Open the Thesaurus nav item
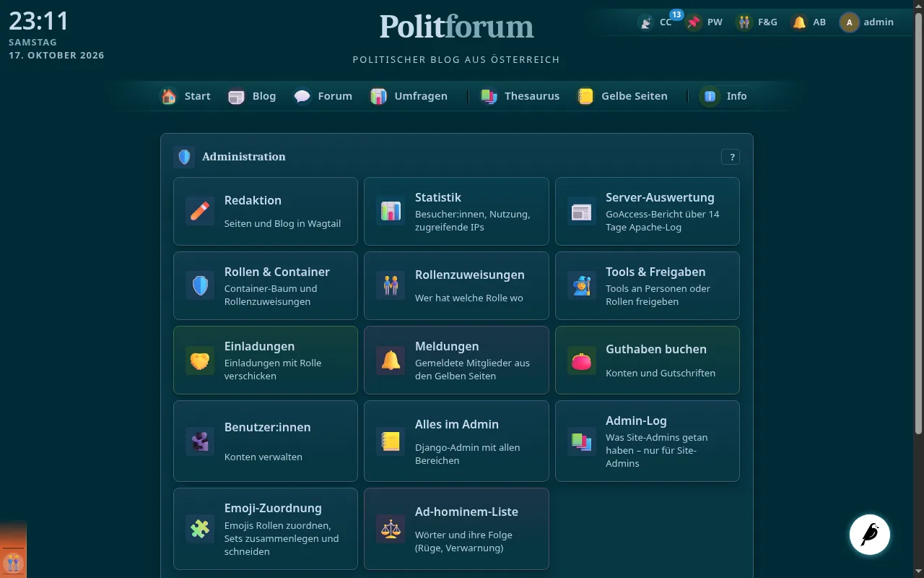Screen dimensions: 924x578 (x=520, y=96)
